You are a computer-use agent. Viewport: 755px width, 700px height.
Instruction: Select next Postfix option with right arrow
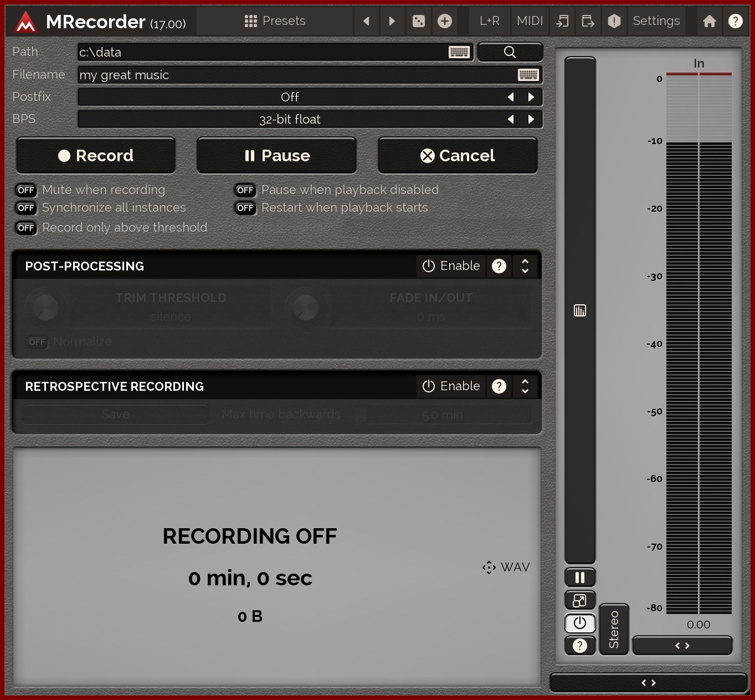pos(531,97)
